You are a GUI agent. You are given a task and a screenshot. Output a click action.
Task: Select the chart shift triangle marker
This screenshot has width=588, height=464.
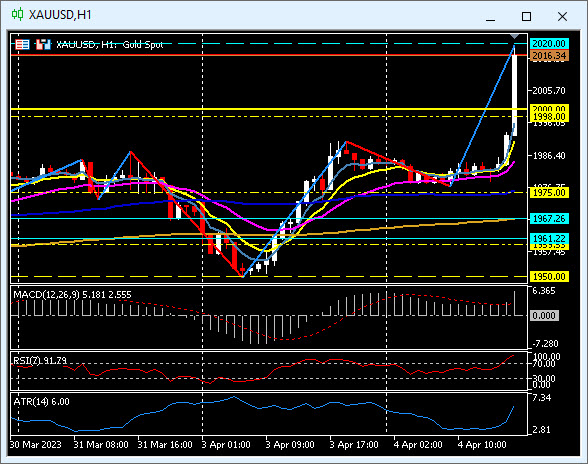(x=514, y=36)
